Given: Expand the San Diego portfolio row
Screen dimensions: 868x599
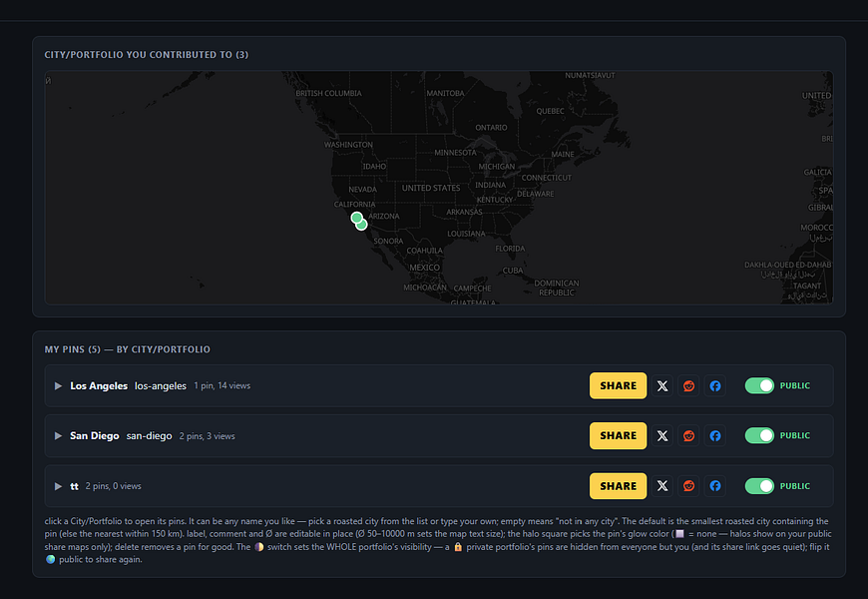Looking at the screenshot, I should click(58, 436).
